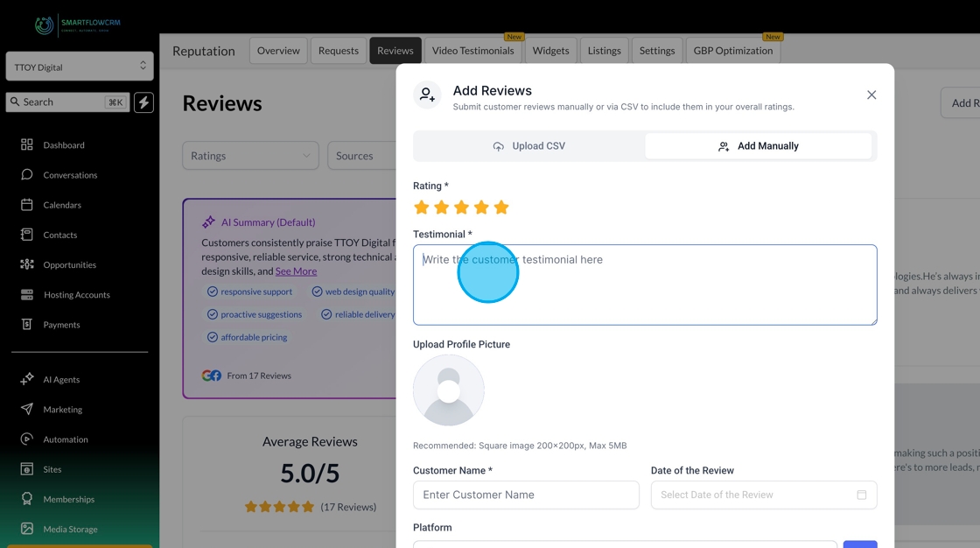The image size is (980, 548).
Task: Close the Add Reviews dialog
Action: [x=871, y=95]
